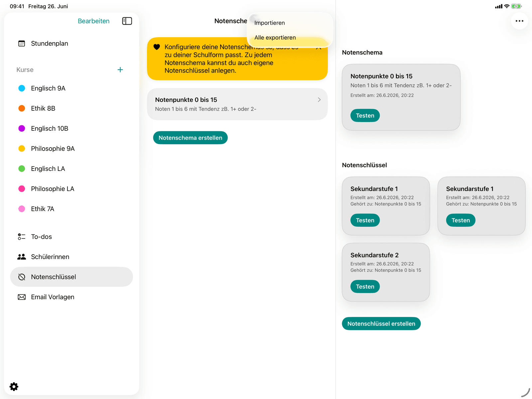Click the date Freitag 26. Juni
Image resolution: width=532 pixels, height=399 pixels.
pyautogui.click(x=48, y=6)
